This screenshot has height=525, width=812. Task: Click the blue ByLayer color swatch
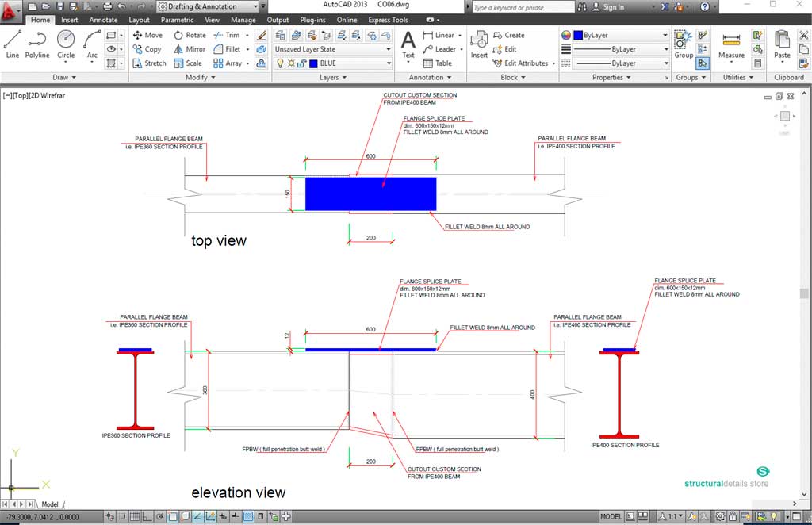[x=578, y=36]
